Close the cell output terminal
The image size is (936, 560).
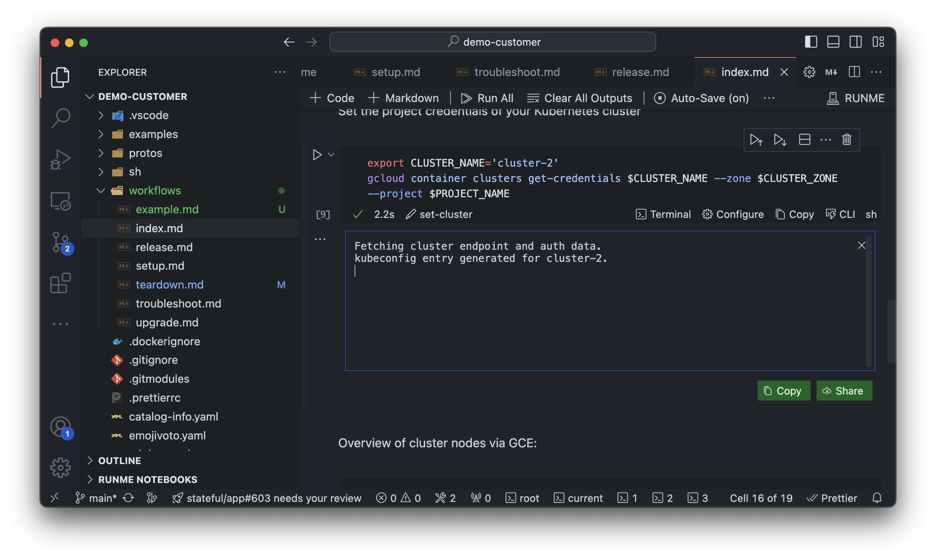861,245
